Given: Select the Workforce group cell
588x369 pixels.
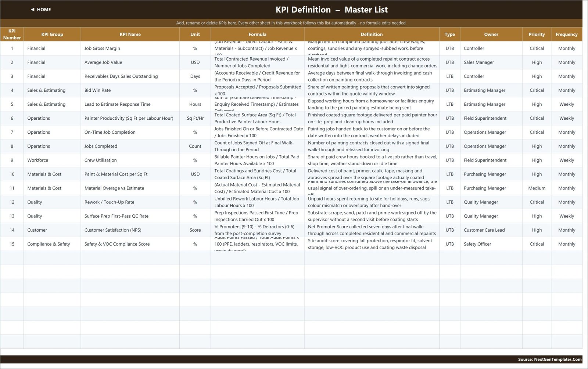Looking at the screenshot, I should 52,160.
